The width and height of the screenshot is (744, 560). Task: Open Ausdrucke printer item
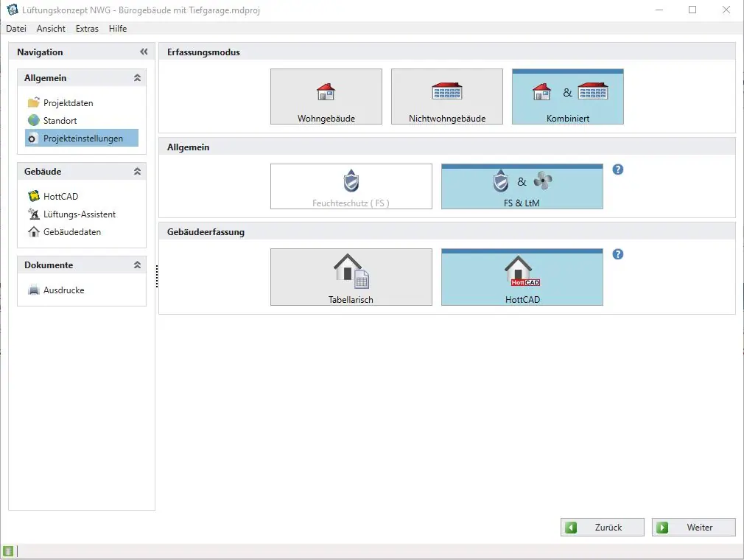pyautogui.click(x=63, y=290)
